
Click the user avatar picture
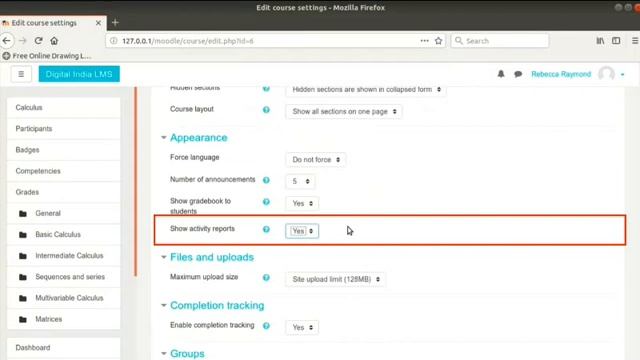click(606, 74)
